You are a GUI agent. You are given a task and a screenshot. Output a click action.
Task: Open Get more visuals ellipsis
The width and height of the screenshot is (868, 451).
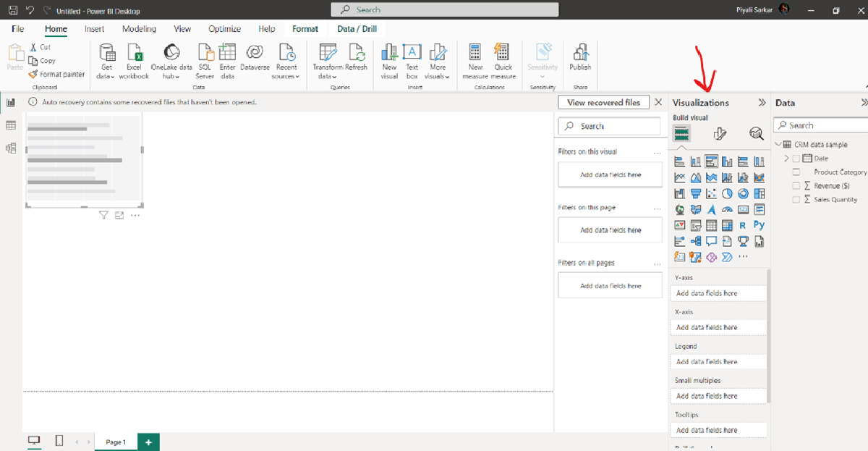(x=743, y=257)
